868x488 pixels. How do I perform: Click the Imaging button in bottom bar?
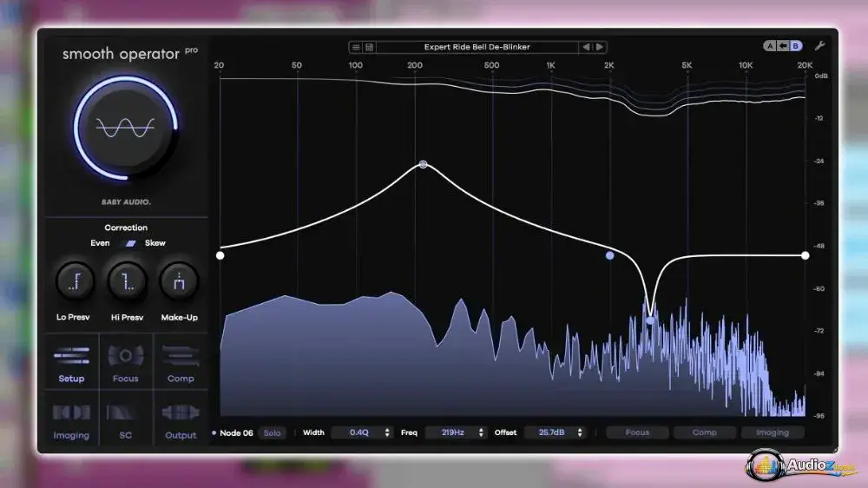[x=773, y=432]
